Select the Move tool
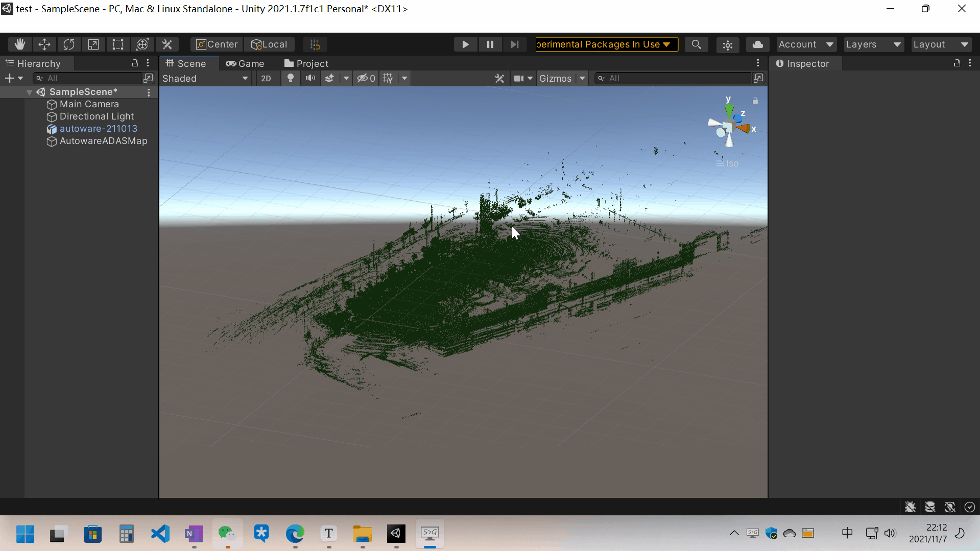Viewport: 980px width, 551px height. point(44,44)
